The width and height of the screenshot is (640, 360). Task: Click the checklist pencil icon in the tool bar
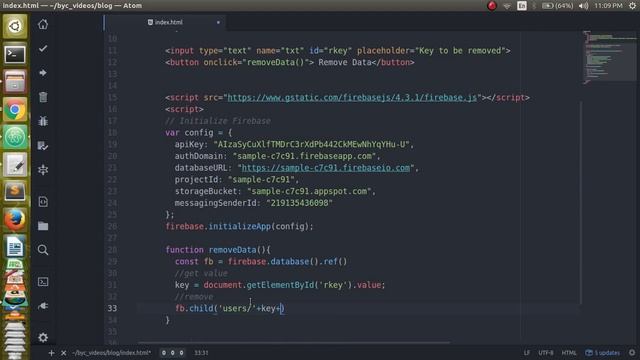tap(43, 145)
